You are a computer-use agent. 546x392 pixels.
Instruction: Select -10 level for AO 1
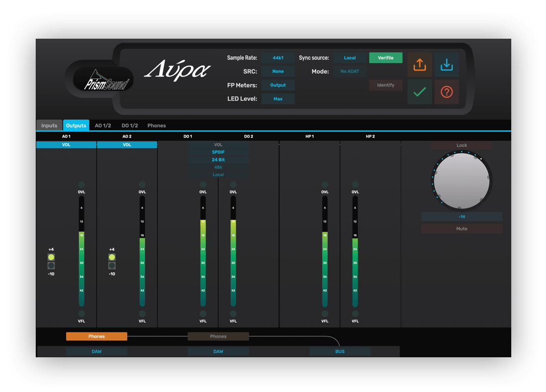point(51,265)
